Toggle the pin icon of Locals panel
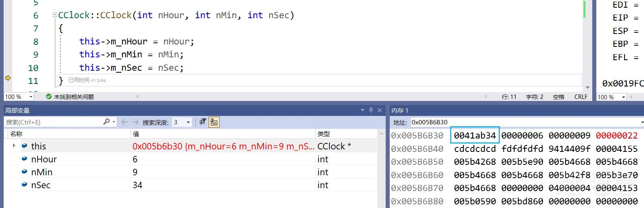This screenshot has height=208, width=644. (371, 110)
